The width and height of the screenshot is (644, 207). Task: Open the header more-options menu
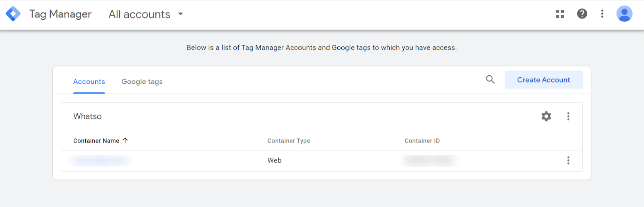tap(602, 14)
